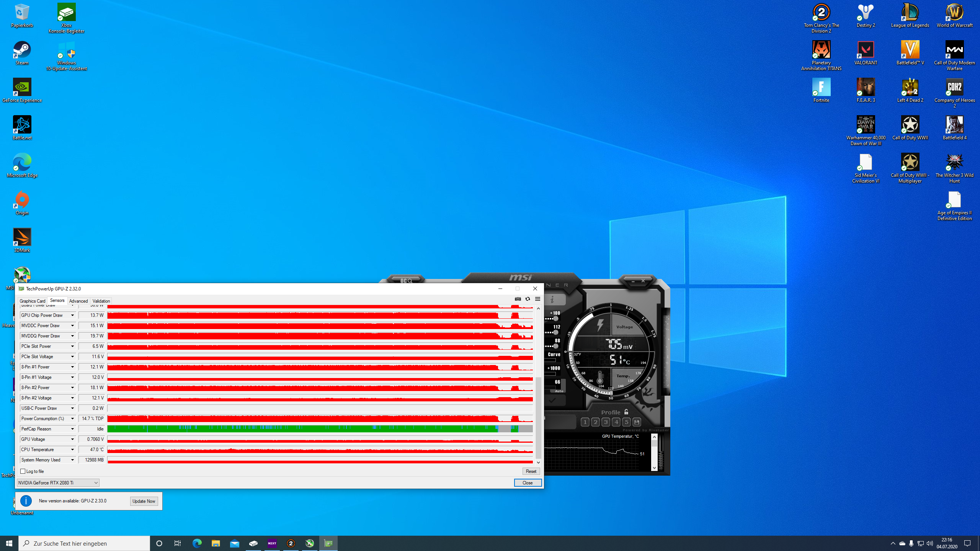Open NVIDIA GeForce RTX 2080 Ti selector
980x551 pixels.
pyautogui.click(x=58, y=483)
